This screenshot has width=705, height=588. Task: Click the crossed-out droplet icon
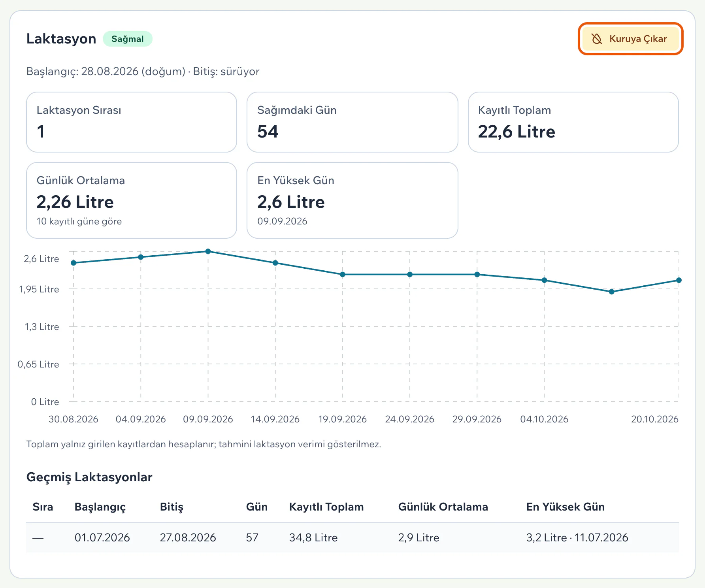click(x=597, y=39)
